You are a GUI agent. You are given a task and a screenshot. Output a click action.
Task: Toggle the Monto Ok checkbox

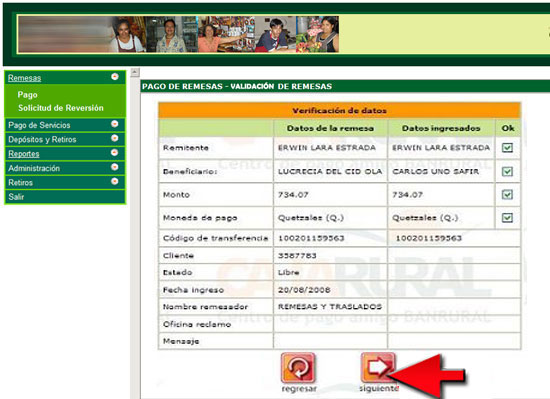507,195
